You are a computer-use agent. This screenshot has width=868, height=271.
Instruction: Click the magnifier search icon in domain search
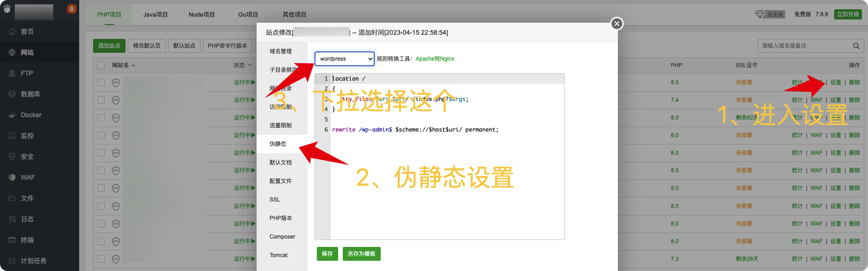click(x=856, y=46)
